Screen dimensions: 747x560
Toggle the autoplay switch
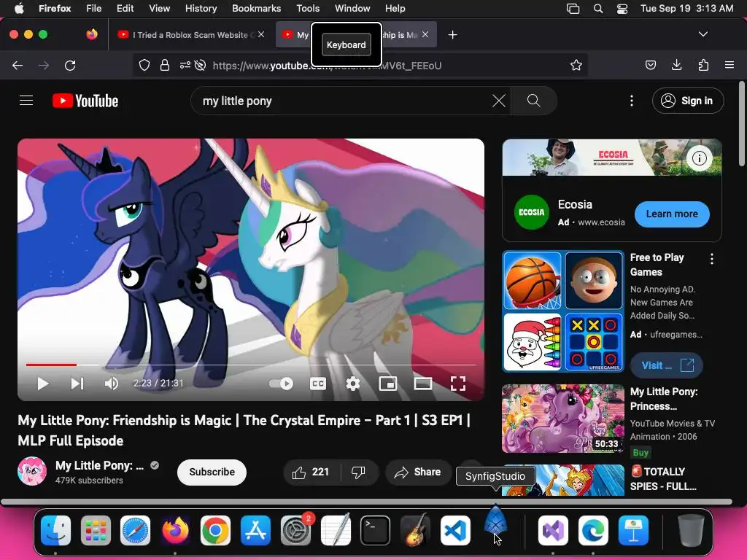pyautogui.click(x=281, y=384)
